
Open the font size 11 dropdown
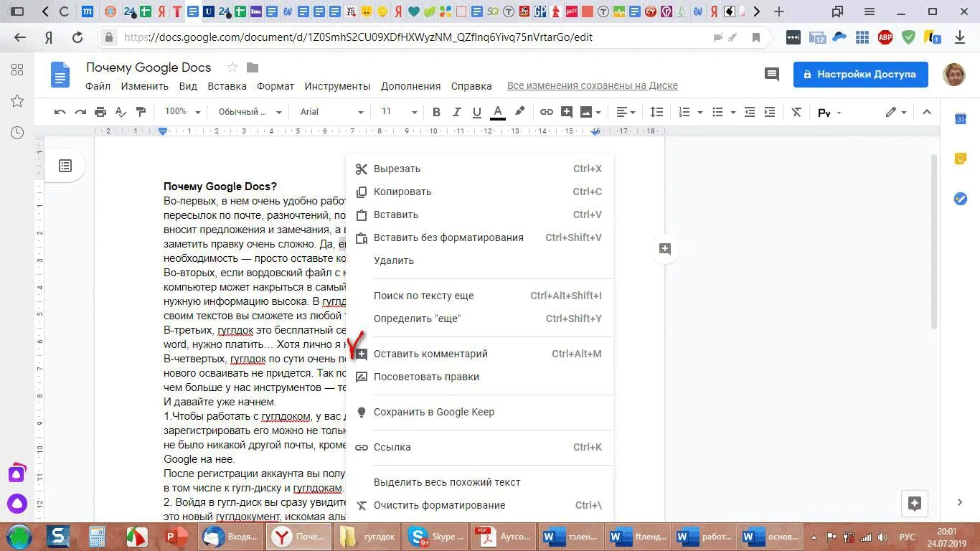[399, 112]
